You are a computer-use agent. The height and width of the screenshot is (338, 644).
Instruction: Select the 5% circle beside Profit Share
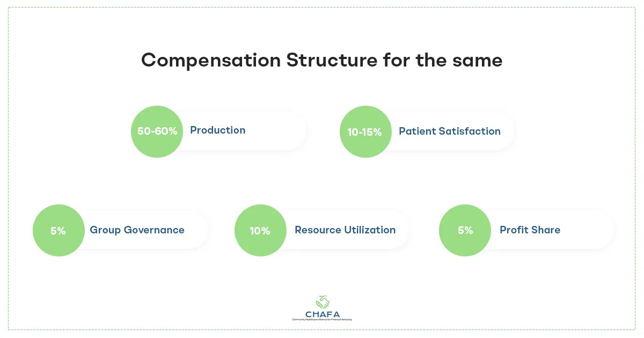pyautogui.click(x=465, y=230)
